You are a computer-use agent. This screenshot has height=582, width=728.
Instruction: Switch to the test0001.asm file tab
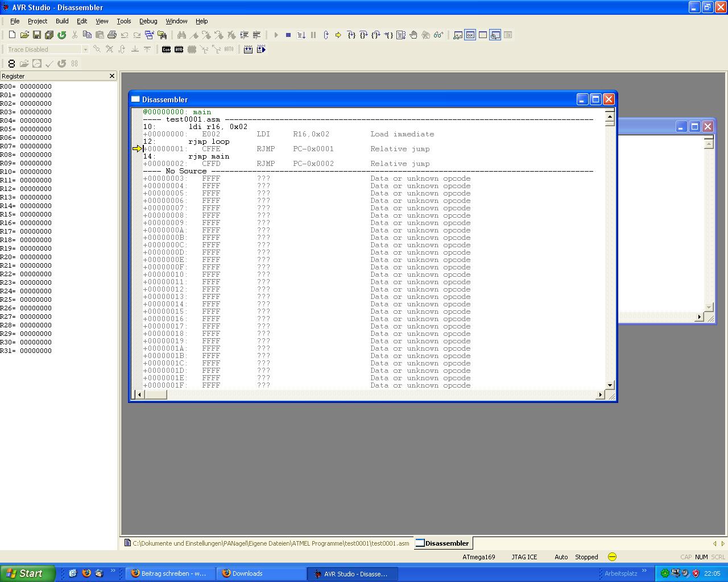coord(267,543)
